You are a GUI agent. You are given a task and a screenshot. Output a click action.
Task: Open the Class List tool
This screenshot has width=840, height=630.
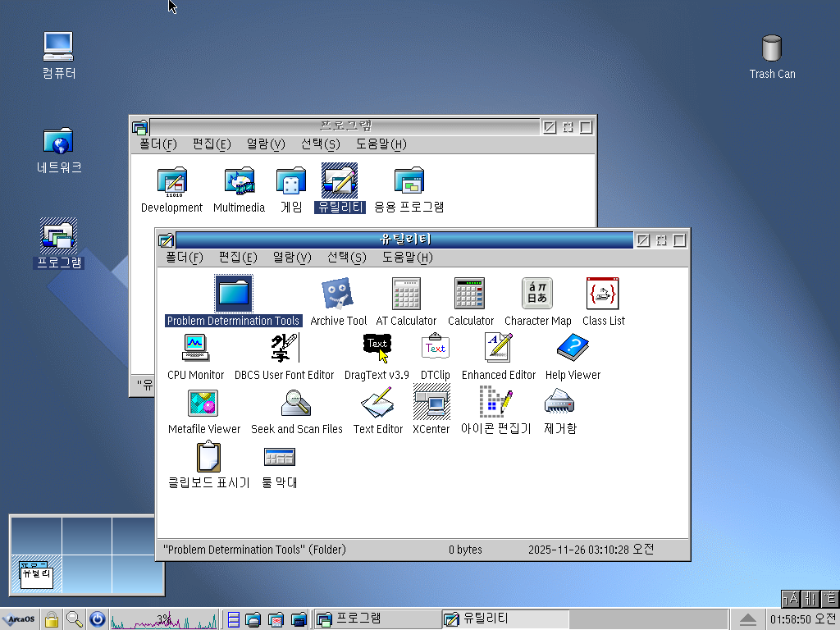603,294
